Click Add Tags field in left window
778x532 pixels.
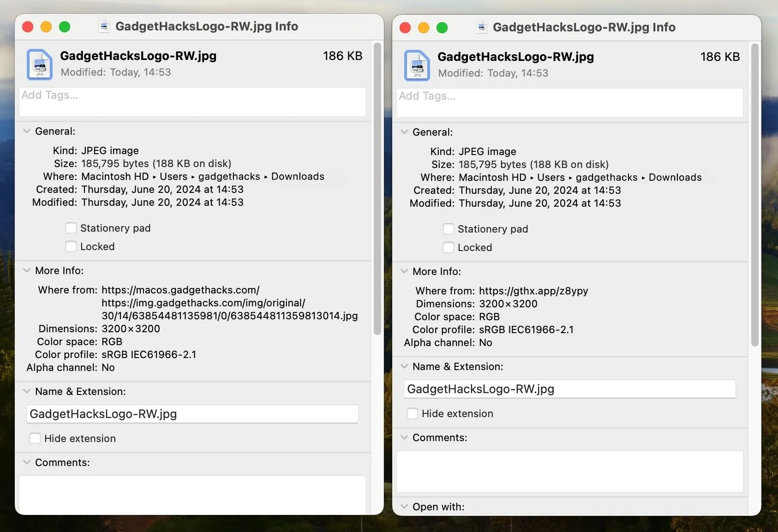pos(192,102)
